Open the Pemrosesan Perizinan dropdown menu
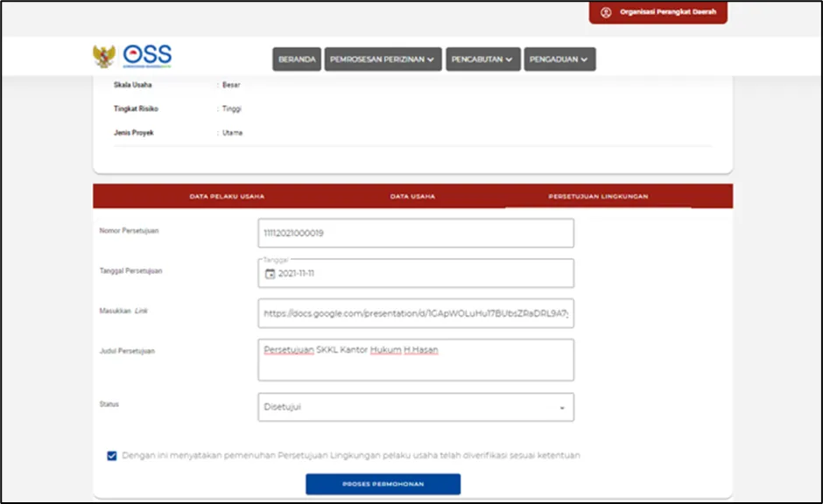 click(383, 59)
